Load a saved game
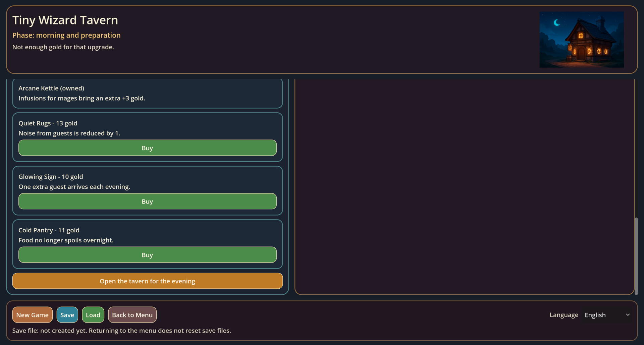The height and width of the screenshot is (345, 644). coord(93,315)
